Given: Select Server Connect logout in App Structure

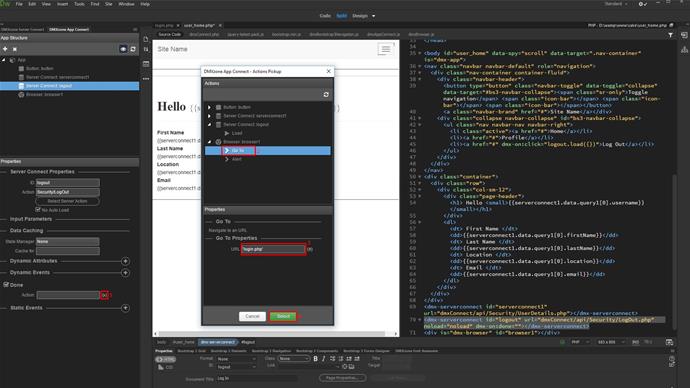Looking at the screenshot, I should coord(70,86).
